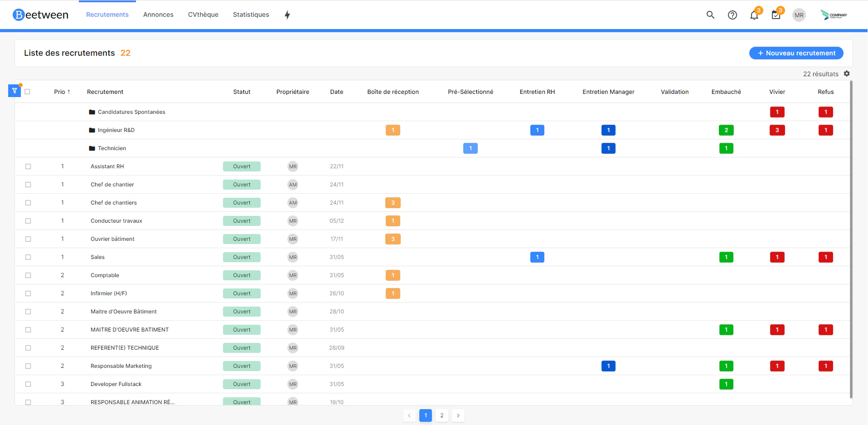
Task: Open the help question mark icon
Action: click(732, 15)
